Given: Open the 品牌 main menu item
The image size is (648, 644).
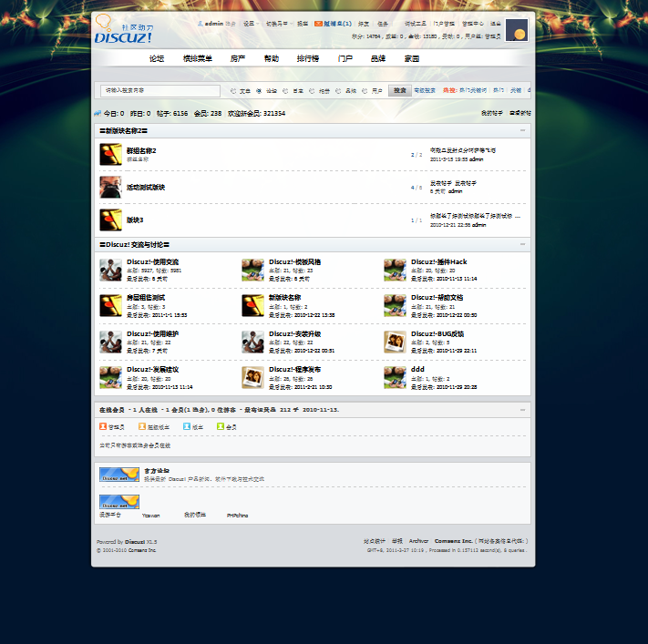Looking at the screenshot, I should tap(378, 58).
